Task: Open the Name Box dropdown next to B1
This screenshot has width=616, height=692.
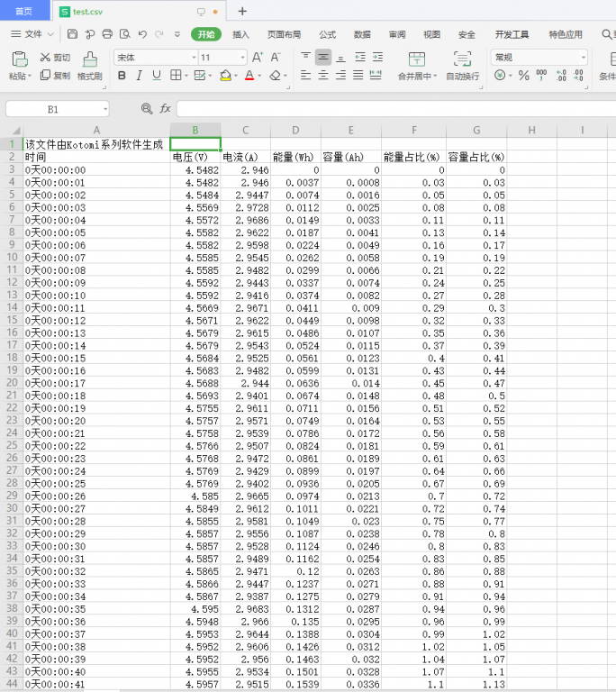Action: tap(105, 109)
